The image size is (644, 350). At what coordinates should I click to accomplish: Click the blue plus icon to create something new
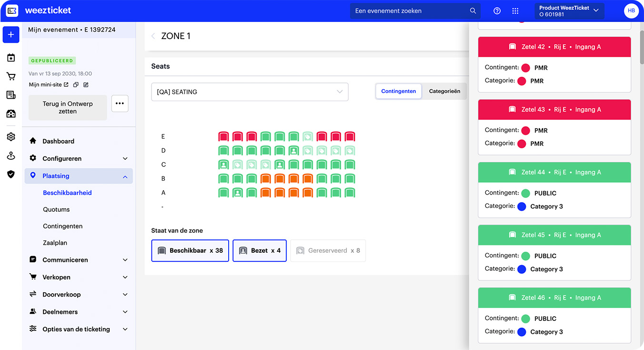point(10,34)
